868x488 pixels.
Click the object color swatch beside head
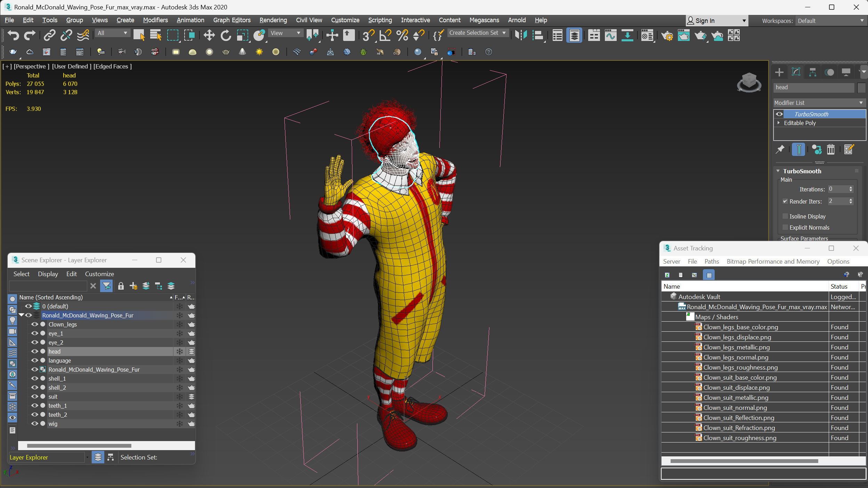tap(861, 88)
